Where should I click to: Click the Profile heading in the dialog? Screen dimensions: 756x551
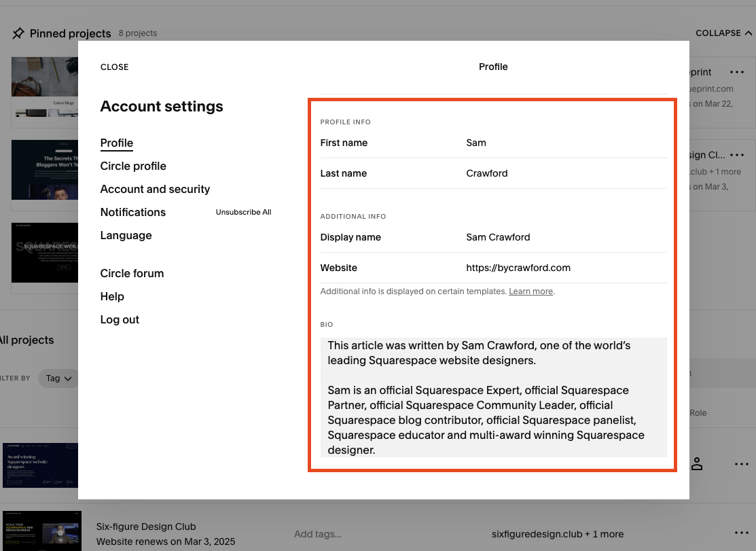(493, 67)
